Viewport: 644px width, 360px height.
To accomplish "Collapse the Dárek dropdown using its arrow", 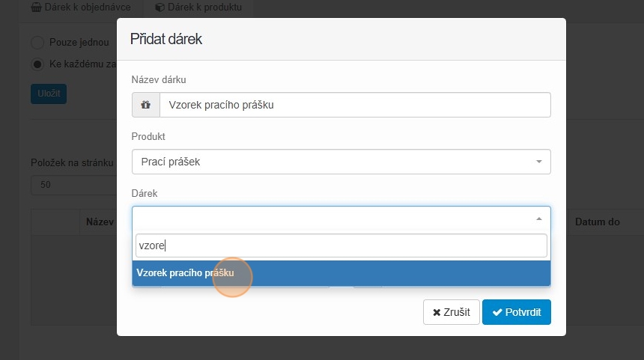I will point(538,219).
